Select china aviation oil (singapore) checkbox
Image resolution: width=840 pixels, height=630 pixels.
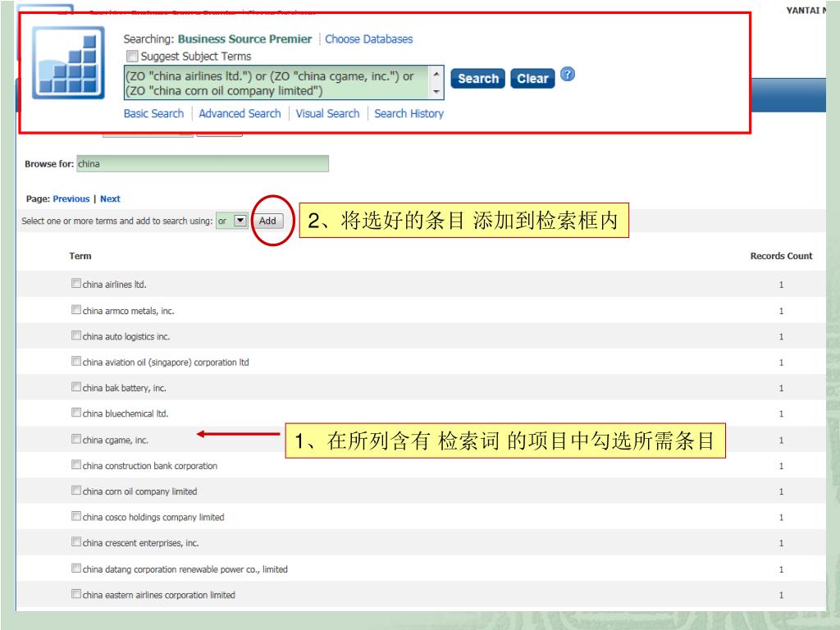coord(76,361)
